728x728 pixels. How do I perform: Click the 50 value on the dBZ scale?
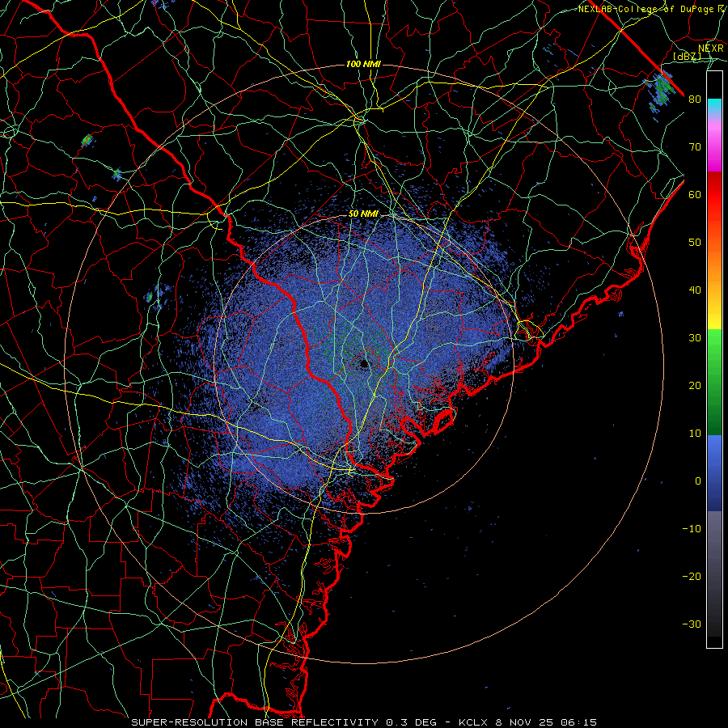695,243
